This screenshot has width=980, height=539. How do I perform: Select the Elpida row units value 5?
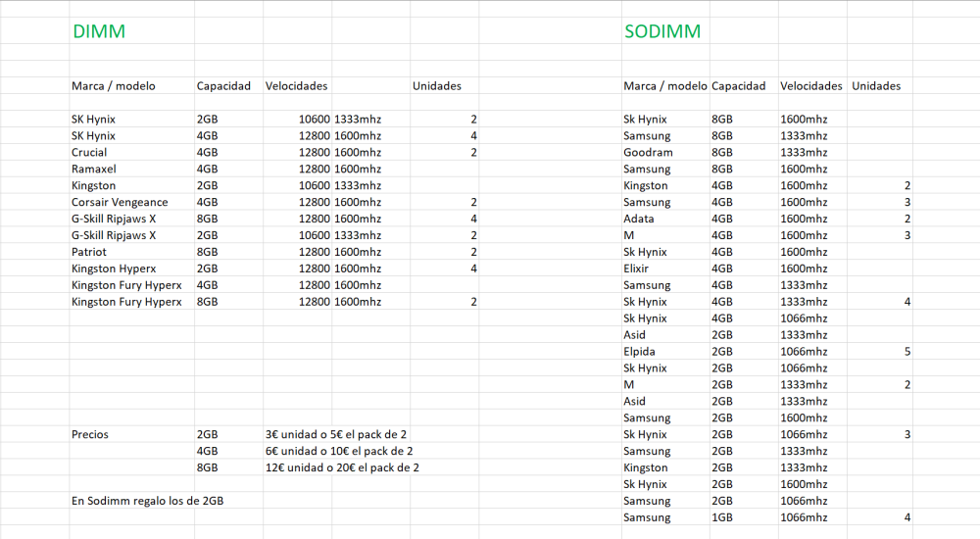[907, 352]
